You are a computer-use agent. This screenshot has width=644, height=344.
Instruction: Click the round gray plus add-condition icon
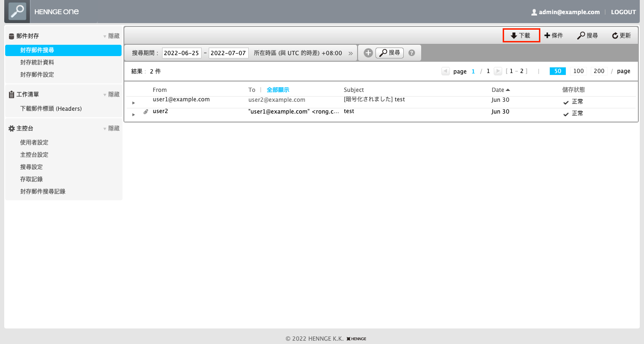click(368, 53)
